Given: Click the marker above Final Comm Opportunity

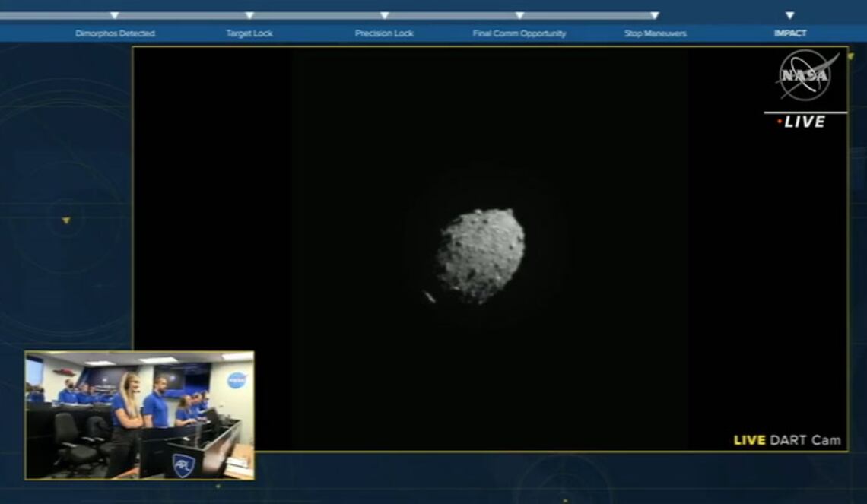Looking at the screenshot, I should tap(519, 15).
